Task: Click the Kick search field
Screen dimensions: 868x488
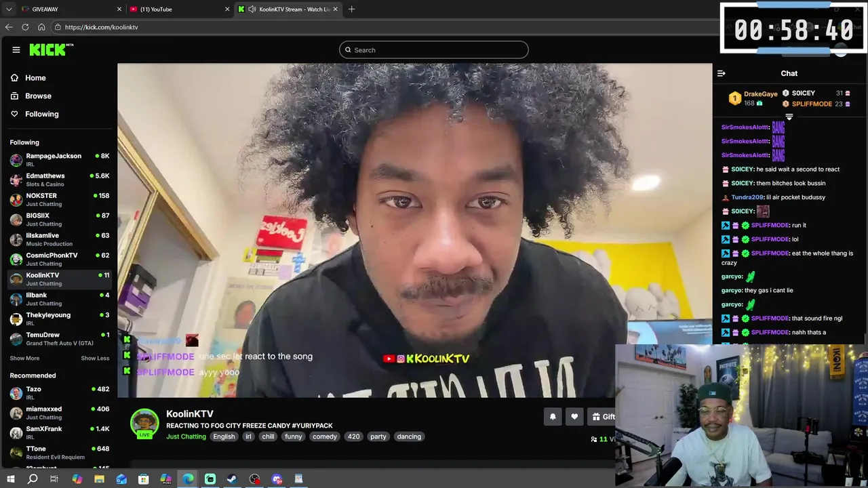Action: 434,49
